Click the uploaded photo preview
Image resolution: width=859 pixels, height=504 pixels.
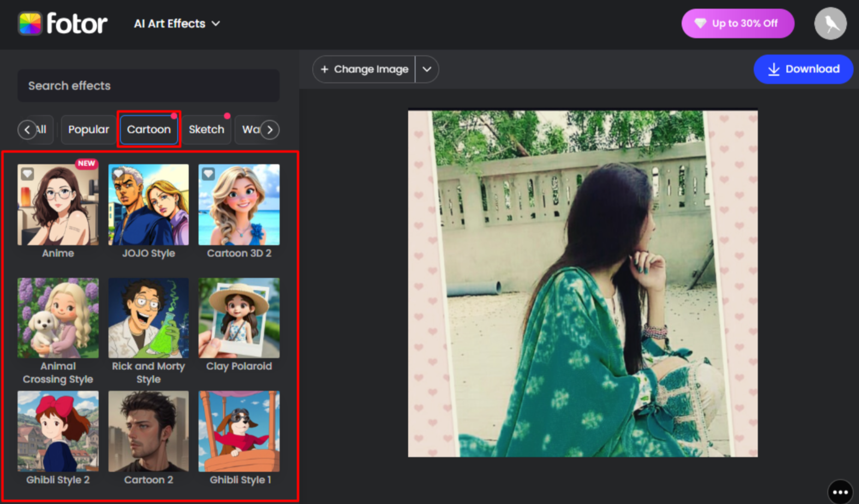point(583,284)
